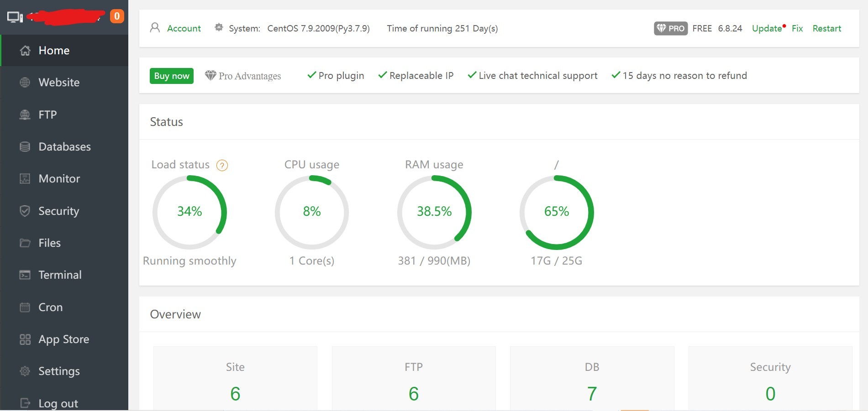Open the Account menu item

[184, 28]
